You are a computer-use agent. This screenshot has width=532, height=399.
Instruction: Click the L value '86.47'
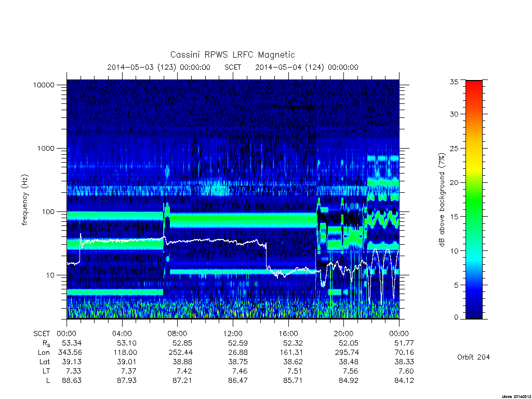click(x=237, y=380)
